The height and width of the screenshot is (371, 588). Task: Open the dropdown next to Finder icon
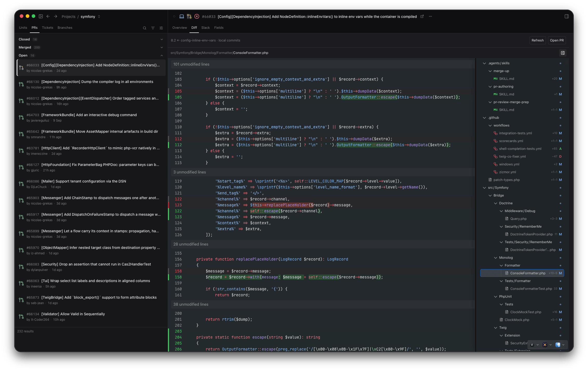(x=563, y=345)
